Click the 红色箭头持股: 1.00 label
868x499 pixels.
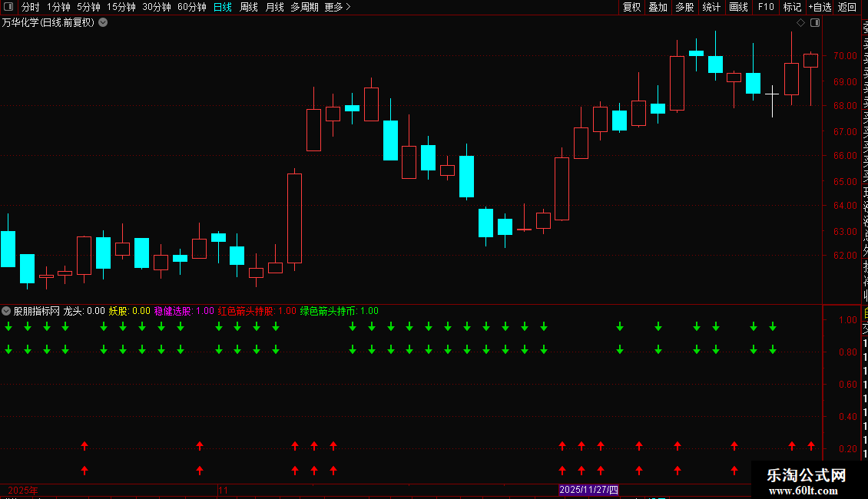(257, 311)
